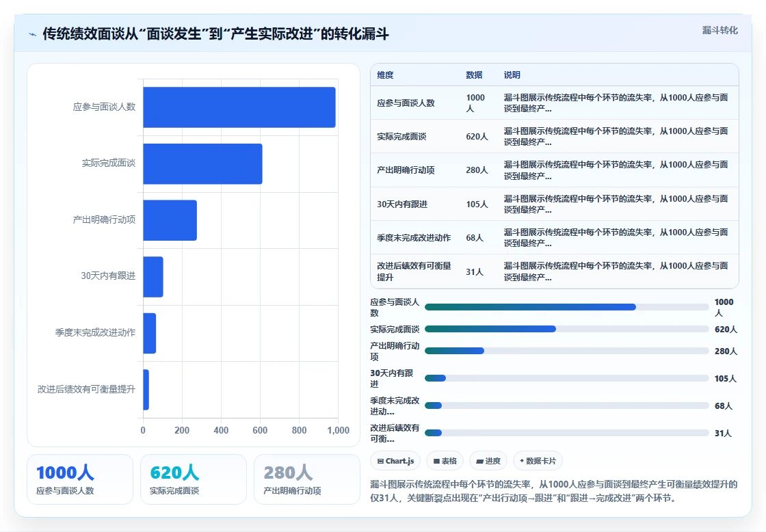Click table cell 应参与面谈人数

(406, 103)
